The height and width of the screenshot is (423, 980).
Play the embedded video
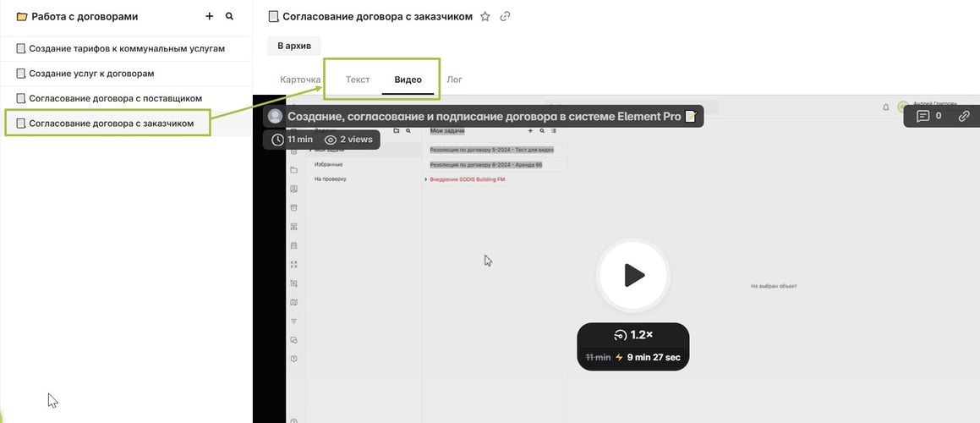tap(634, 275)
